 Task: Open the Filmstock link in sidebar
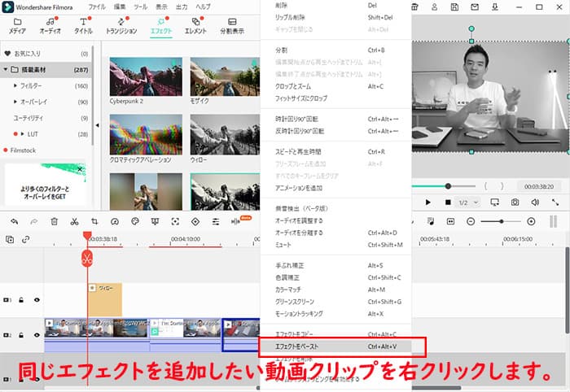tap(23, 150)
